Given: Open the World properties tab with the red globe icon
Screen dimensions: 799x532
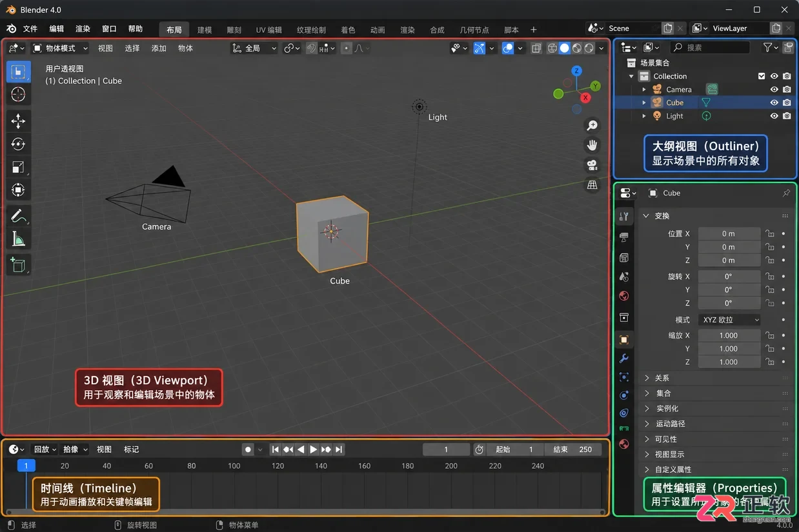Looking at the screenshot, I should (x=623, y=296).
